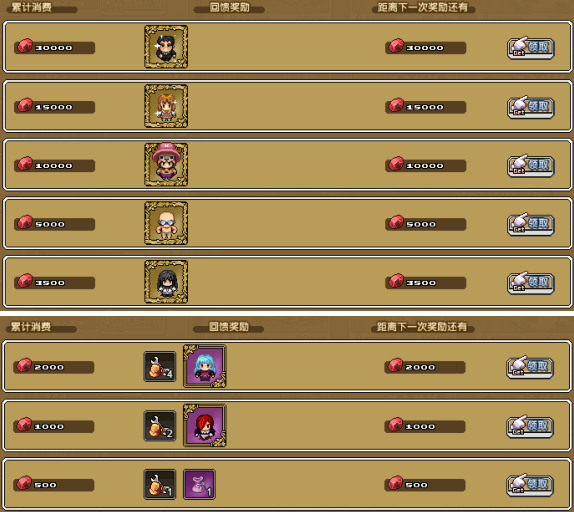Select the blue-haired character on purple frame

(205, 366)
